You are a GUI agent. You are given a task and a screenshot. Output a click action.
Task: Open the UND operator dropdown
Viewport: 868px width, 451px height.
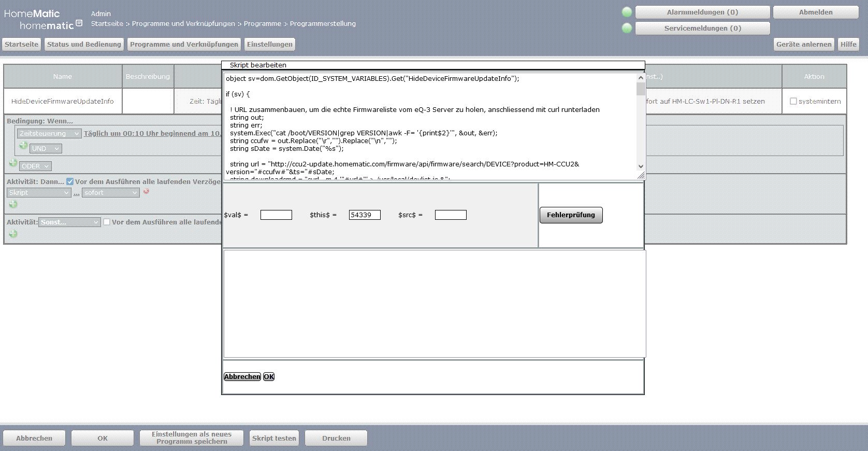[46, 149]
